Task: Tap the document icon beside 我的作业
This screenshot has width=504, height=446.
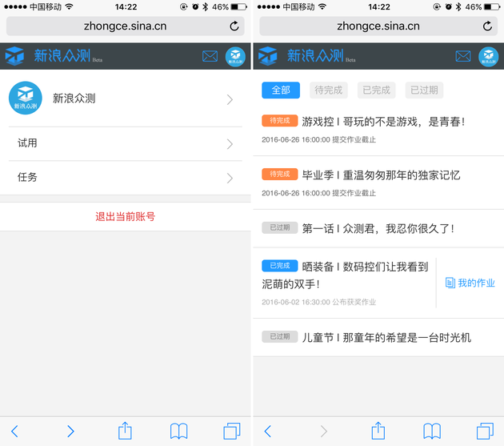Action: [x=450, y=283]
